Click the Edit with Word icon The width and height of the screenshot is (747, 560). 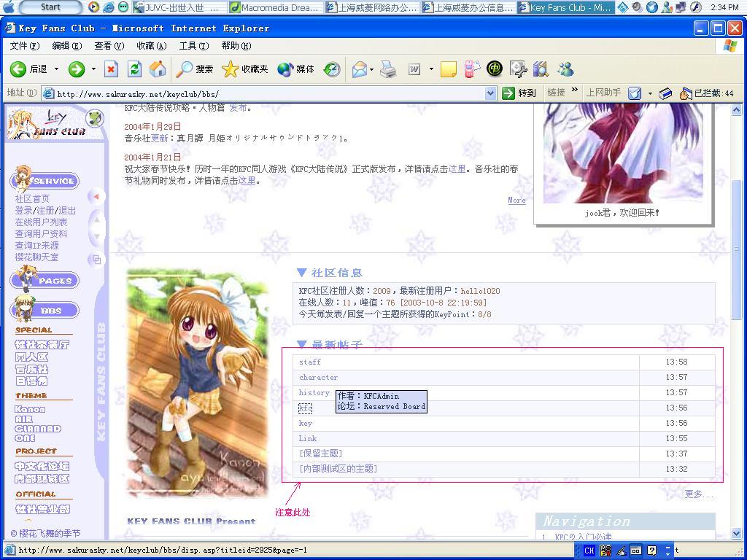[x=414, y=69]
